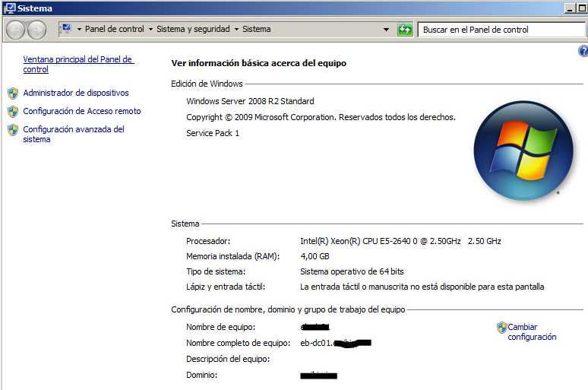This screenshot has width=588, height=390.
Task: Click the computer icon in address bar
Action: pos(66,29)
